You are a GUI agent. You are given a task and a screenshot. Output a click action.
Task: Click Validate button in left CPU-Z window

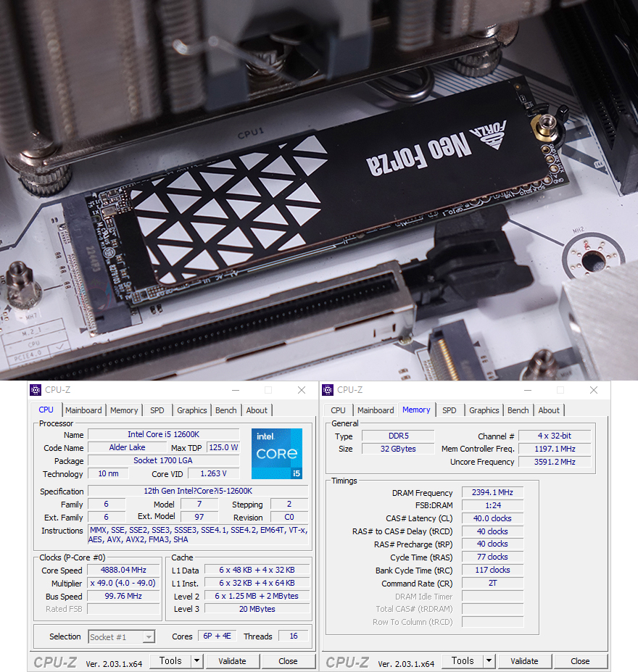(232, 661)
